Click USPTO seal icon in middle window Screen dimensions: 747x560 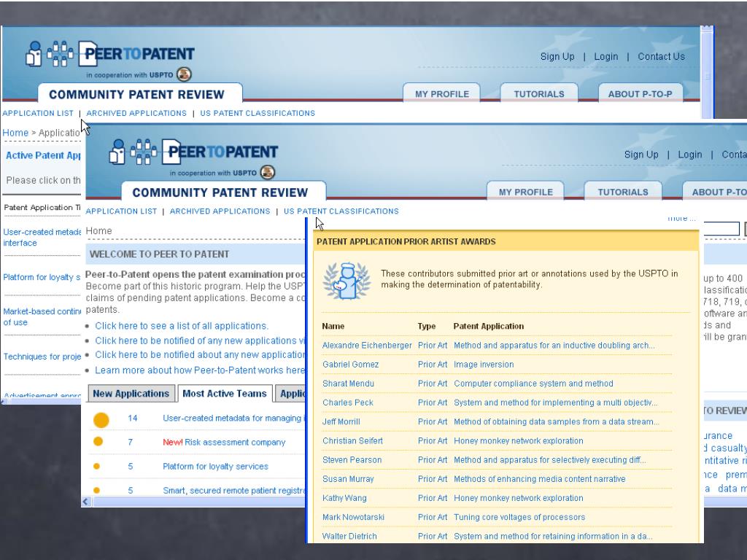268,172
